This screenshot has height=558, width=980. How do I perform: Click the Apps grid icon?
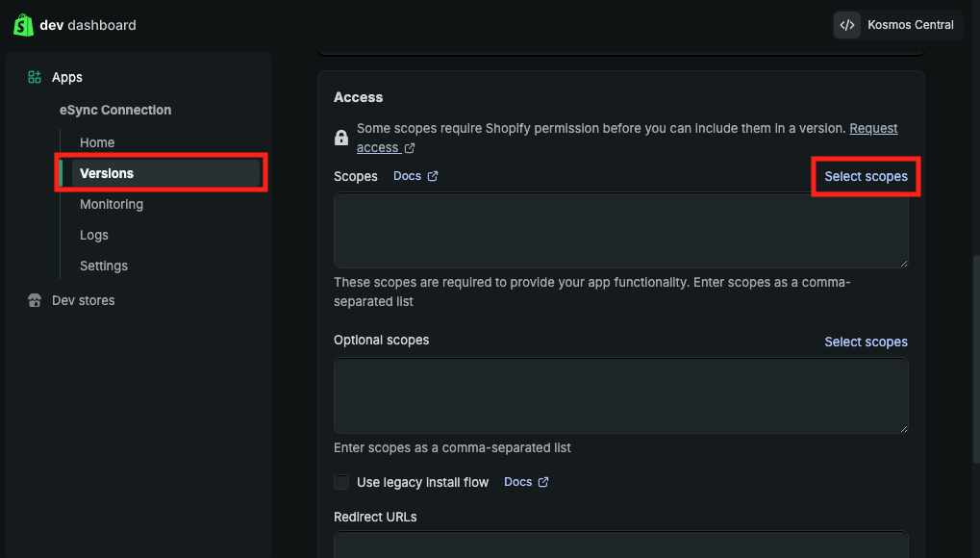[x=35, y=77]
